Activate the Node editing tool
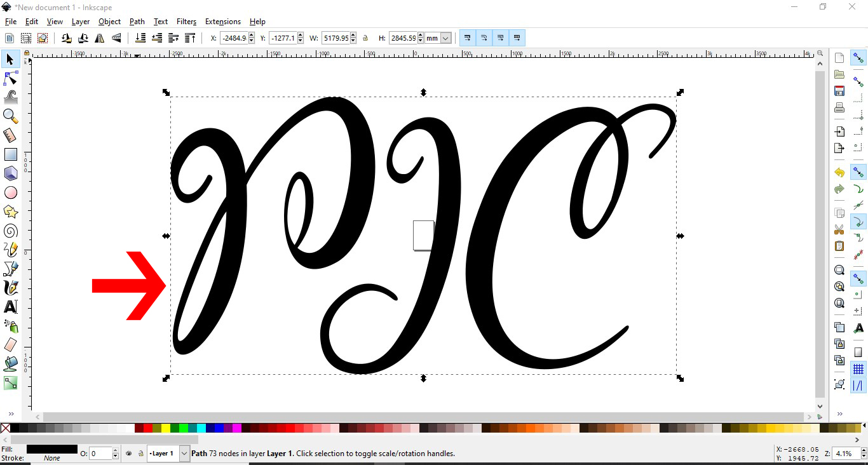This screenshot has width=868, height=465. [10, 78]
